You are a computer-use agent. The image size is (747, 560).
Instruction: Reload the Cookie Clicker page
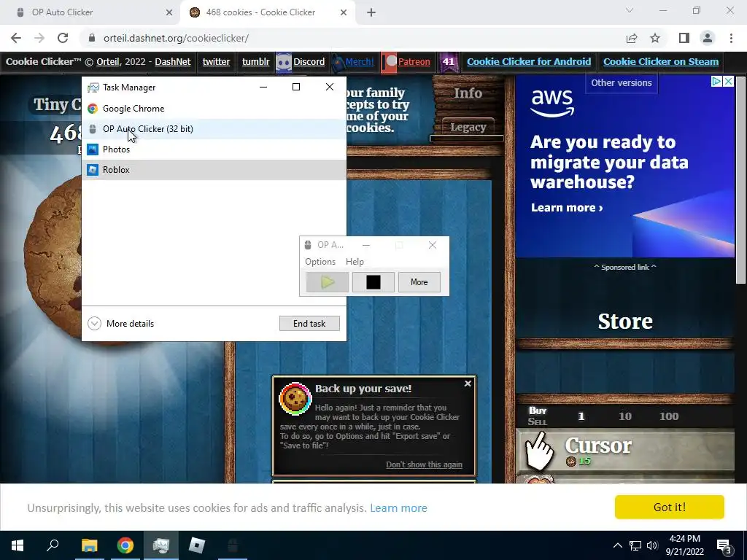tap(63, 38)
